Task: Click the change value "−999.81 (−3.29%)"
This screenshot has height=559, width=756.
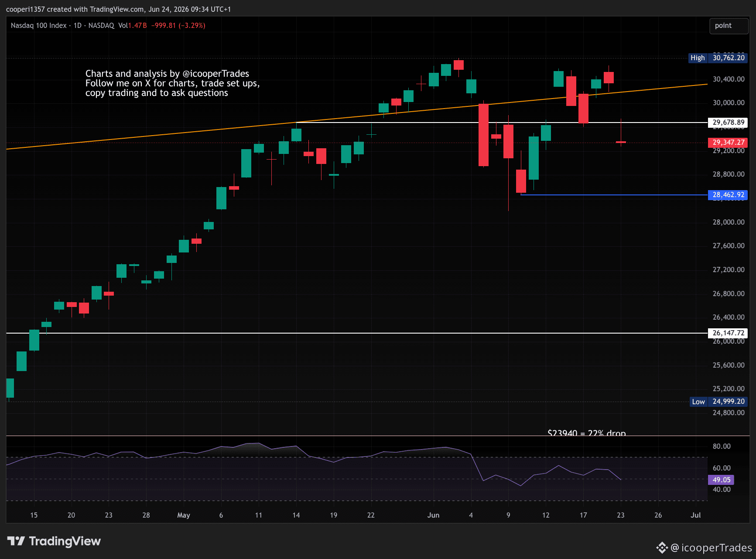Action: point(178,25)
